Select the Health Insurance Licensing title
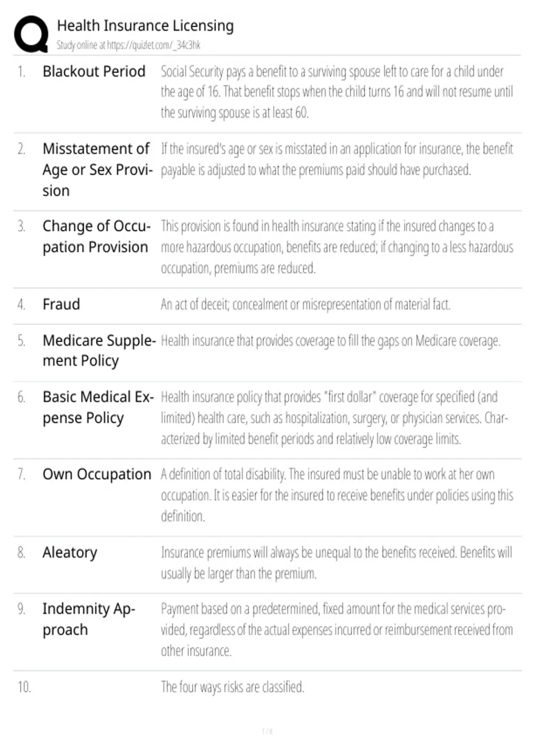 (x=145, y=25)
